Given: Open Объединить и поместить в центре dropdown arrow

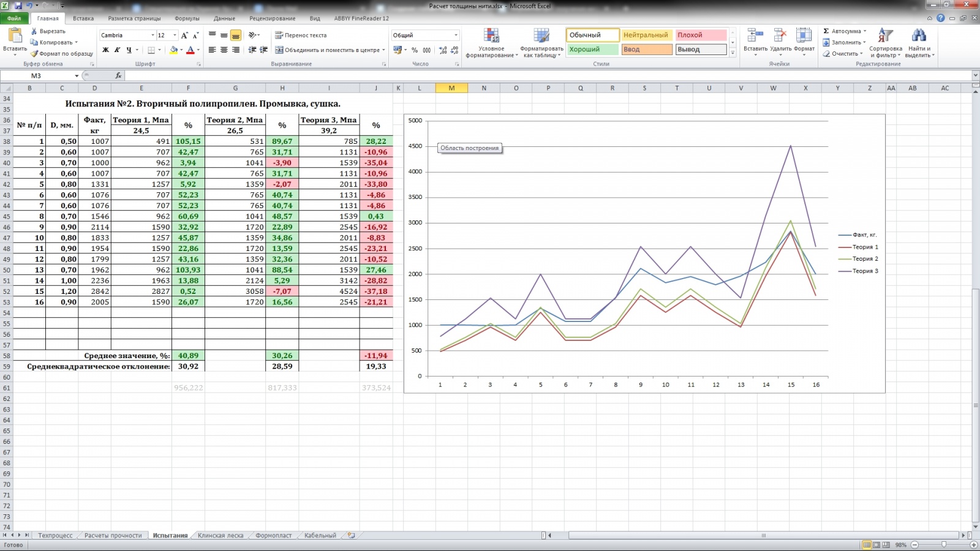Looking at the screenshot, I should [x=383, y=50].
